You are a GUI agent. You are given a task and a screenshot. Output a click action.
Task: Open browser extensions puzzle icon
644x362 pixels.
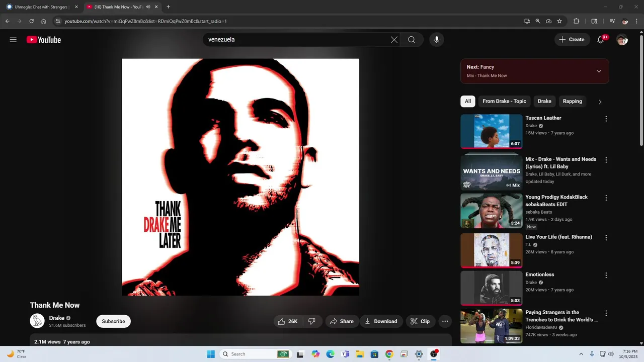pyautogui.click(x=577, y=21)
